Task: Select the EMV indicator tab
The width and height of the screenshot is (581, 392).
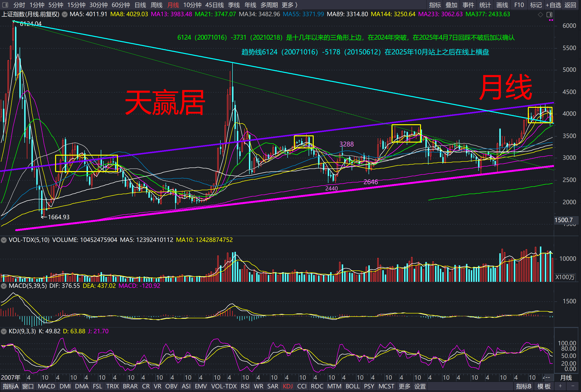Action: coord(201,386)
